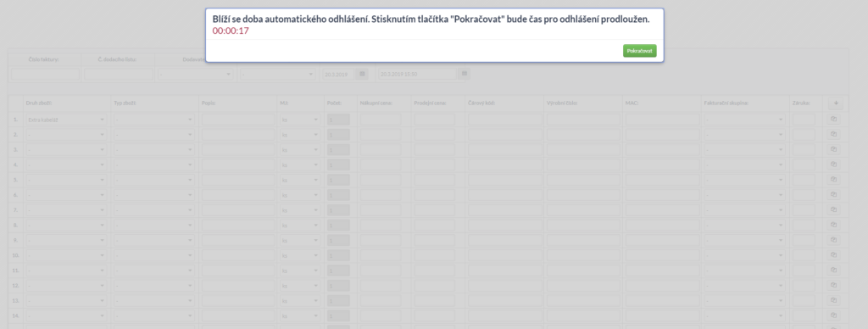Click the countdown timer 00:00:17
The image size is (868, 329).
pyautogui.click(x=231, y=31)
